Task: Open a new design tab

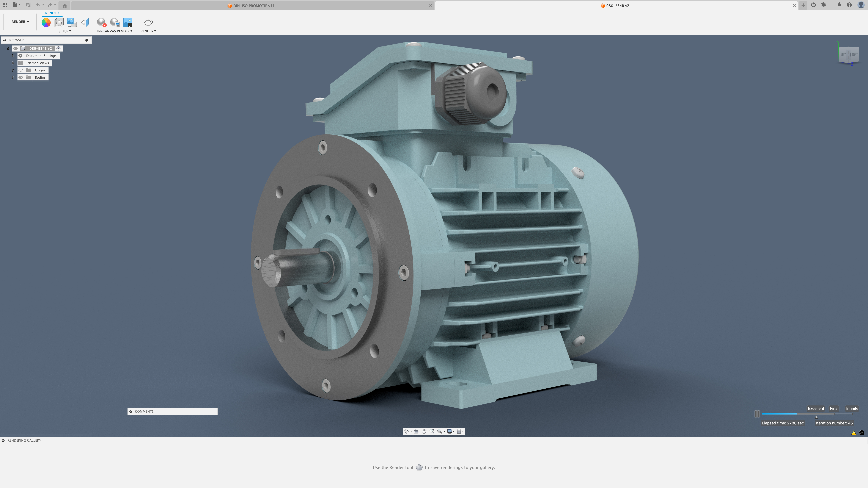Action: (x=803, y=5)
